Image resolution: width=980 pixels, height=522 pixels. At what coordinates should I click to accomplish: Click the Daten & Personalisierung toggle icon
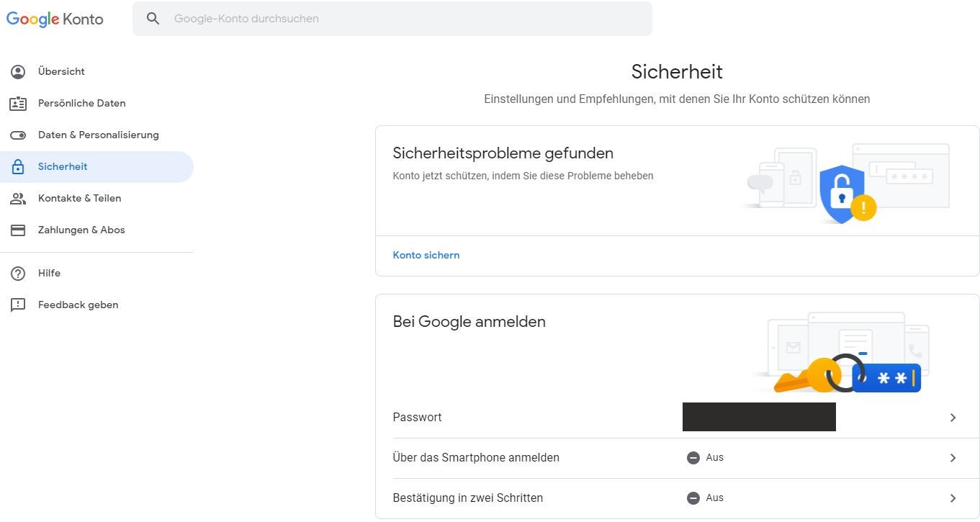tap(18, 135)
